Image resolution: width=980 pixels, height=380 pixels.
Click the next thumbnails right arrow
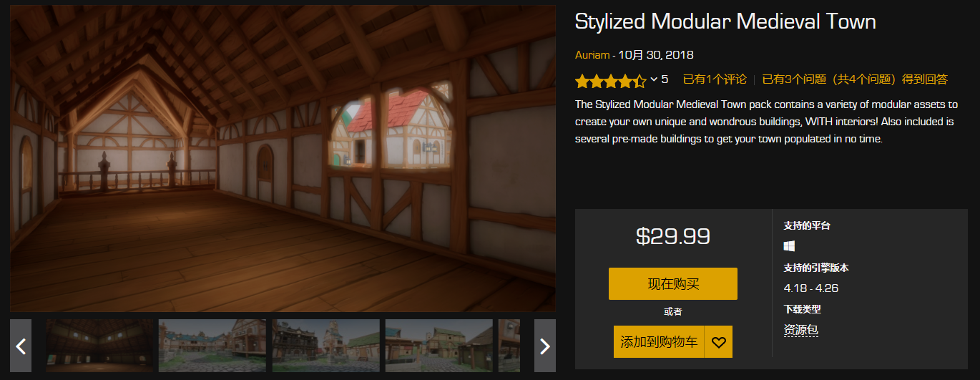tap(545, 346)
